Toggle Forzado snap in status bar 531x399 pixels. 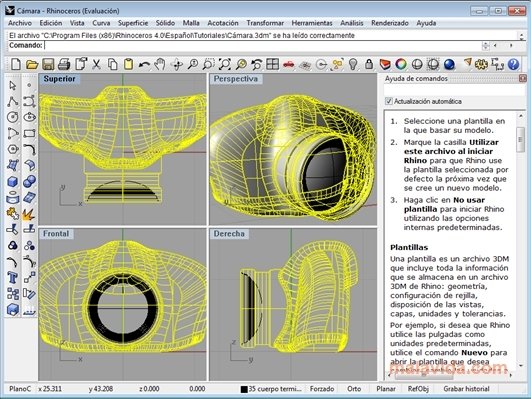(x=322, y=389)
